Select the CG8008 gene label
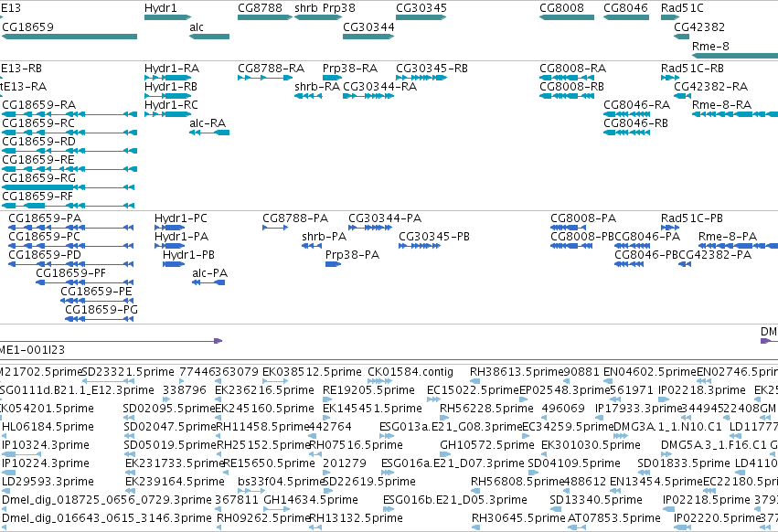The height and width of the screenshot is (532, 778). coord(561,8)
